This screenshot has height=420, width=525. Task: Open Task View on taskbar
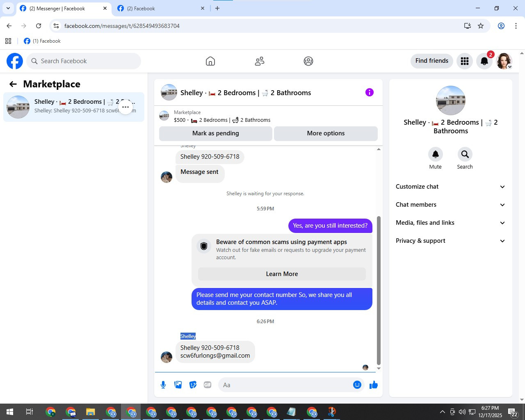click(x=30, y=412)
